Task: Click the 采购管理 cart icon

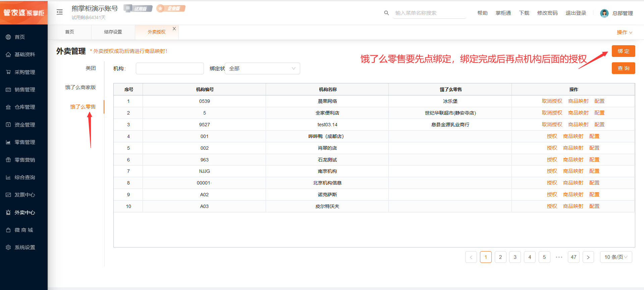Action: pos(8,72)
